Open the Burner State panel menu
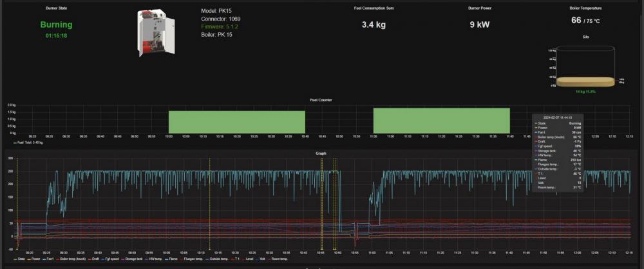 (56, 8)
